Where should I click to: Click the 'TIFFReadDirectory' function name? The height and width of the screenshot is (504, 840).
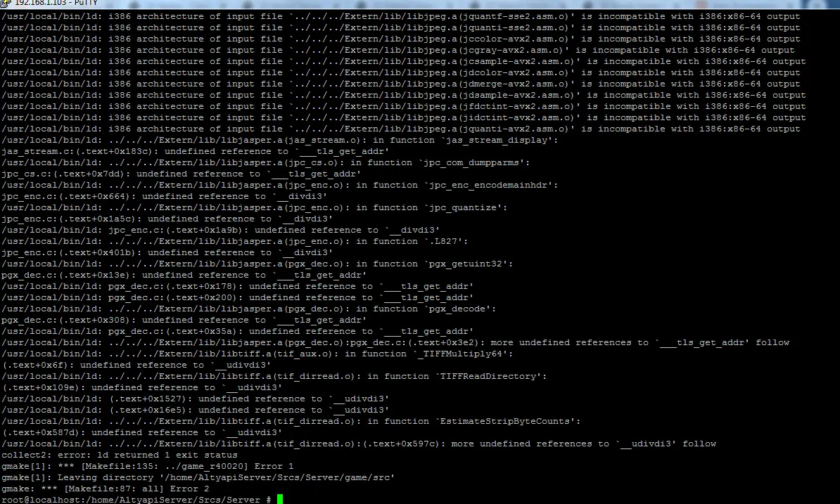pos(488,376)
